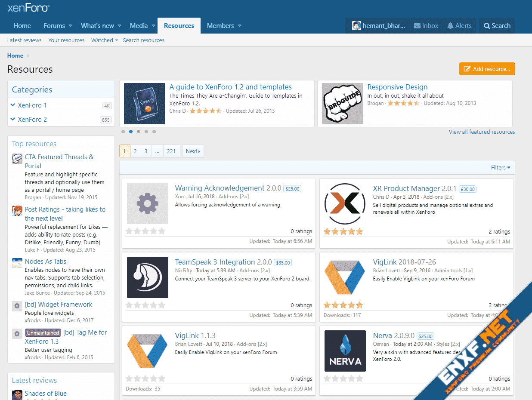Click the TeamSpeak 3 Integration icon
Viewport: 532px width, 400px height.
click(148, 277)
